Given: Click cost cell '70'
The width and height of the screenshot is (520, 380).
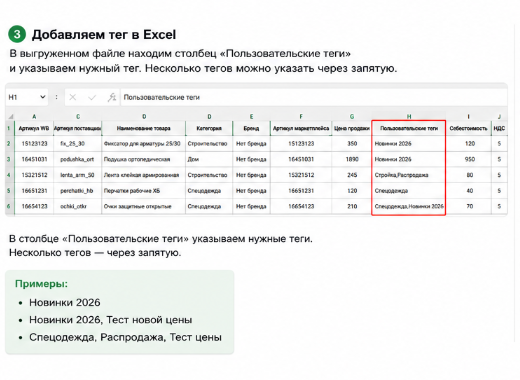Looking at the screenshot, I should click(468, 206).
